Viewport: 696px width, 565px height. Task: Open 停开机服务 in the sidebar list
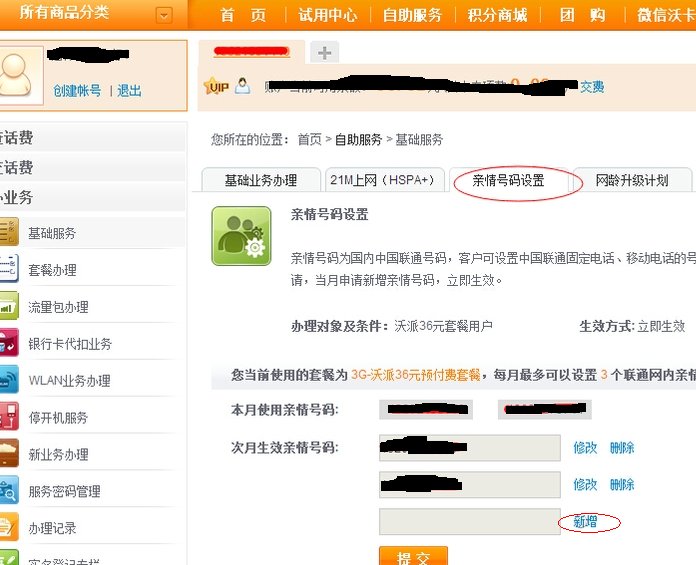(x=58, y=417)
